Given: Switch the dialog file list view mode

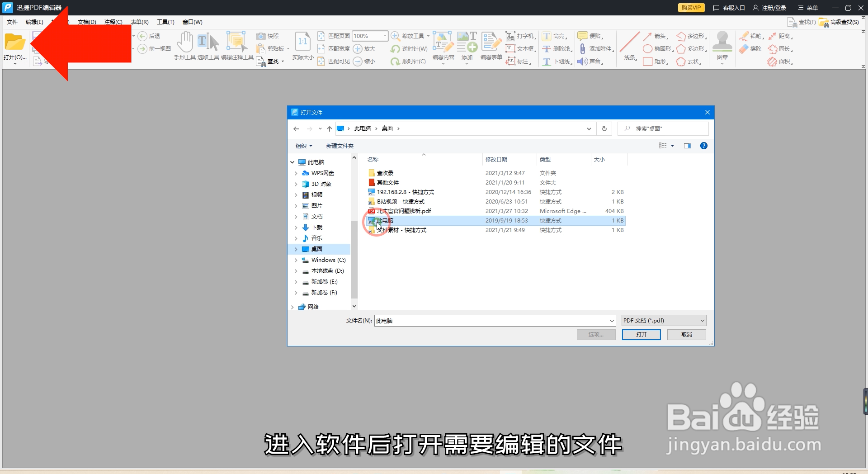Looking at the screenshot, I should pos(664,146).
